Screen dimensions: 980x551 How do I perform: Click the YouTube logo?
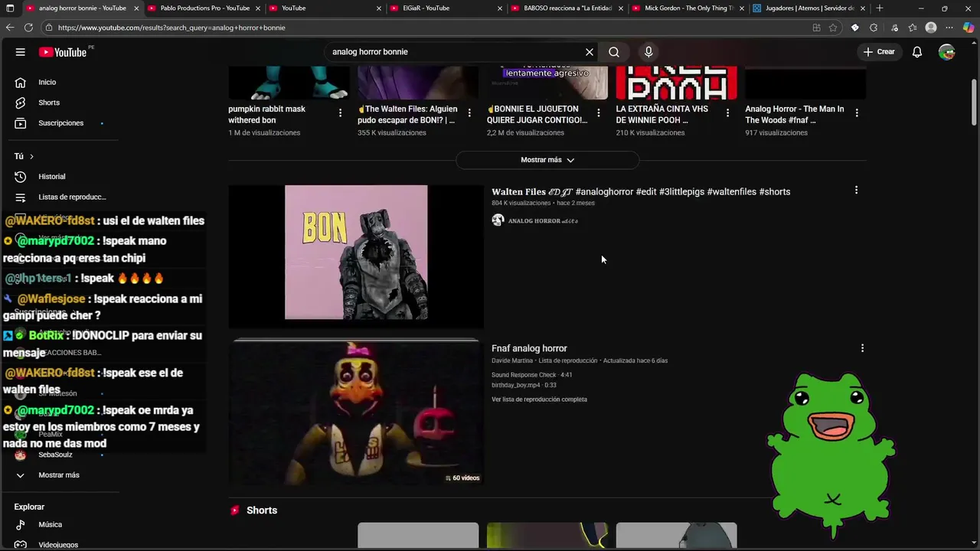[63, 52]
